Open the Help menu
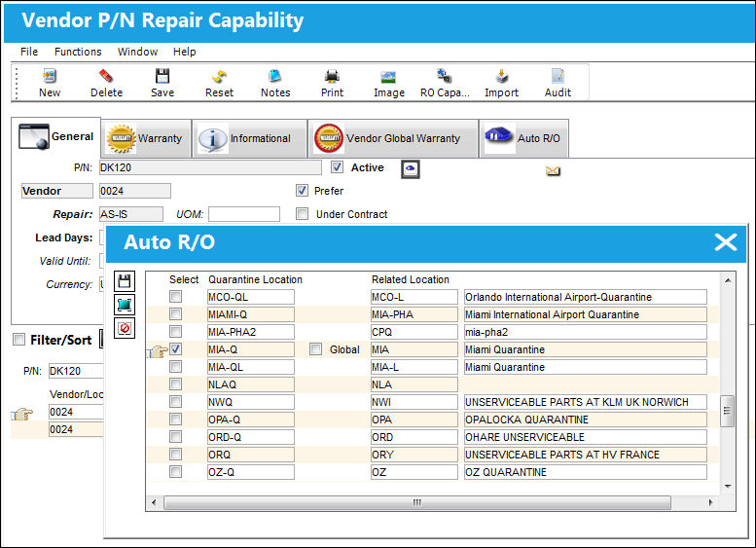 click(x=184, y=52)
